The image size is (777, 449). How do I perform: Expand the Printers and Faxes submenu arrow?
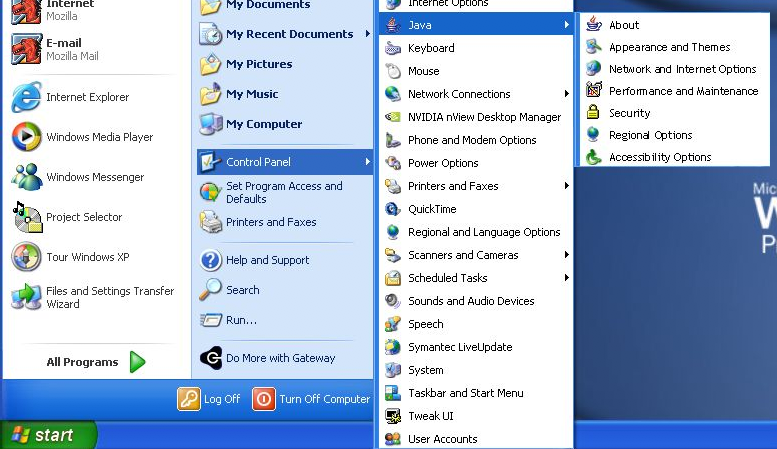pyautogui.click(x=566, y=186)
